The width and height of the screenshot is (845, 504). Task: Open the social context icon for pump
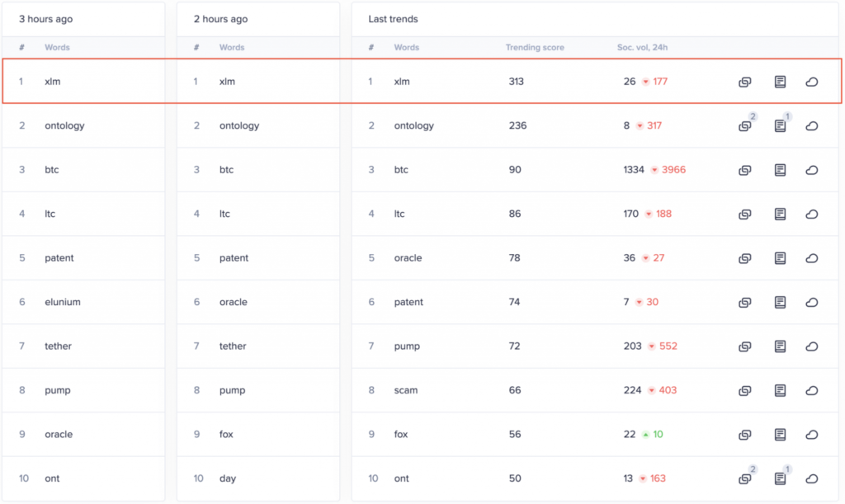pos(780,346)
